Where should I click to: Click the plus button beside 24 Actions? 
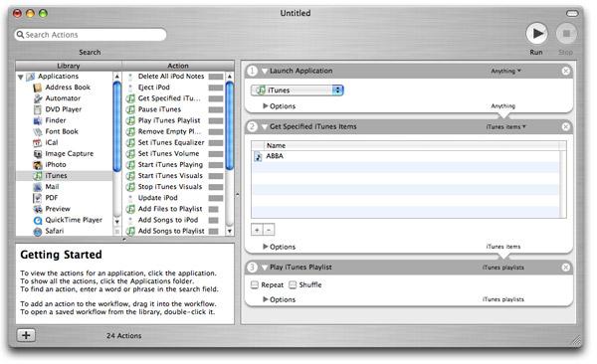point(26,335)
